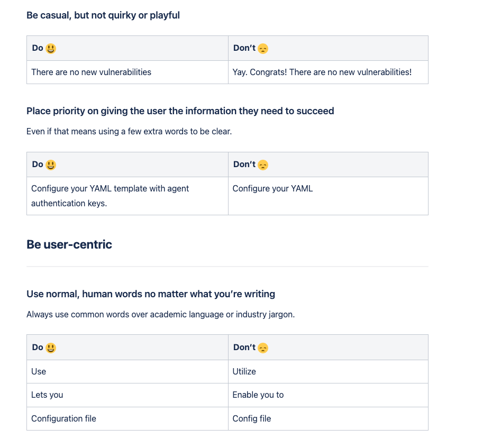Screen dimensions: 501x448
Task: Select the cell 'Configure your YAML template with agent authentication keys.'
Action: tap(127, 196)
